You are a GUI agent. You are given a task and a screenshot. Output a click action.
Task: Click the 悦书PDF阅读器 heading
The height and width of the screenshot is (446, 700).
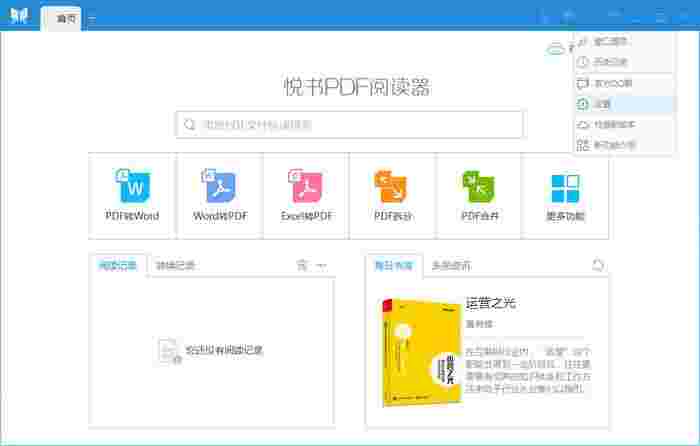(x=357, y=87)
